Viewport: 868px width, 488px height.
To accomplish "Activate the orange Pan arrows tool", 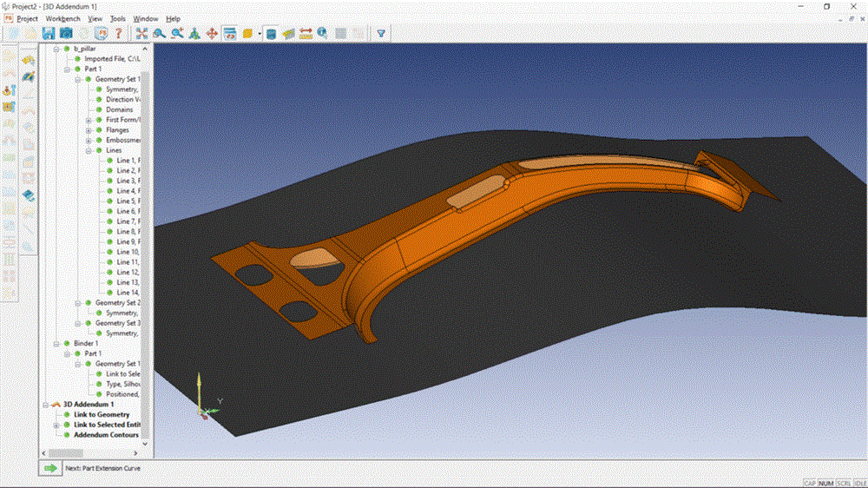I will pos(211,33).
